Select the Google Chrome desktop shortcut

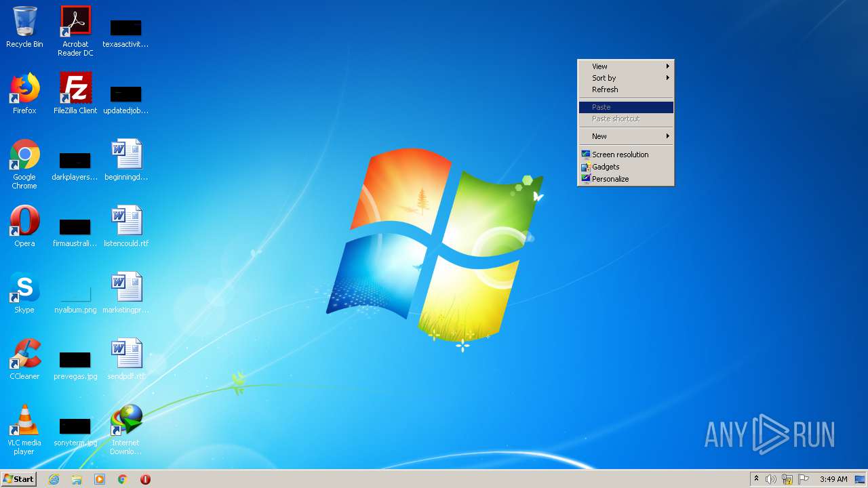[24, 164]
